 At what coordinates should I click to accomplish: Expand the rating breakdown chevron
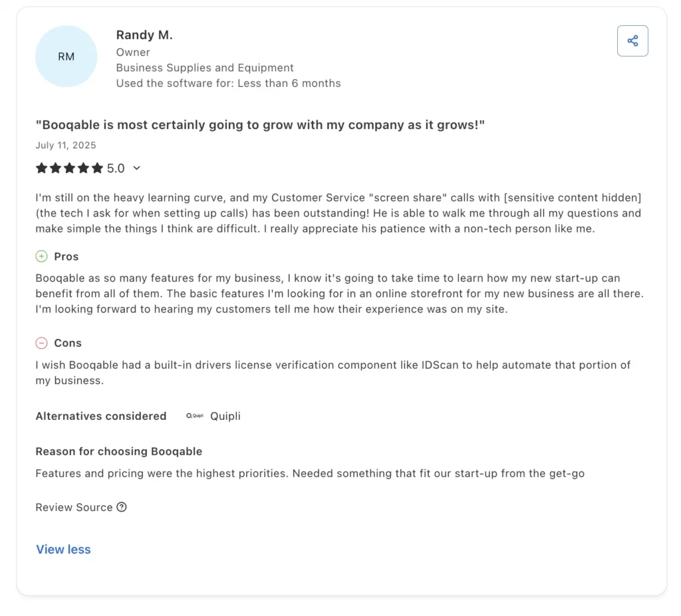[137, 168]
